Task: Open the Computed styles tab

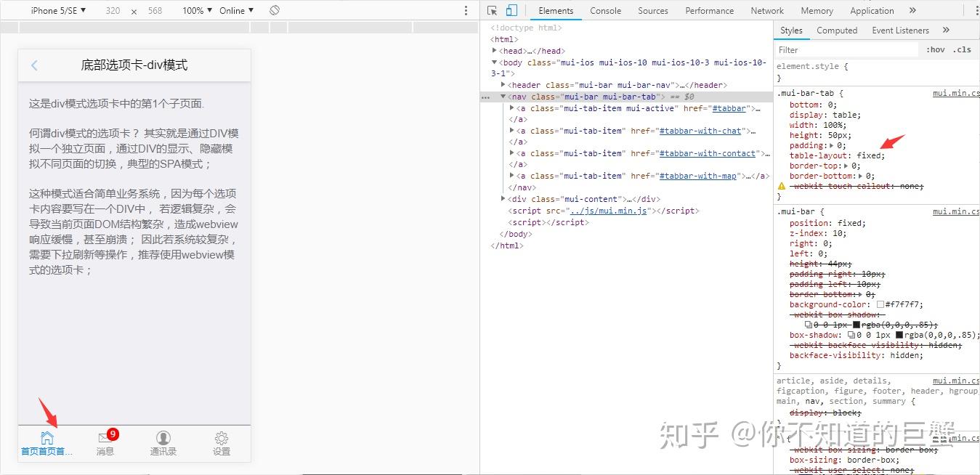Action: [x=837, y=30]
